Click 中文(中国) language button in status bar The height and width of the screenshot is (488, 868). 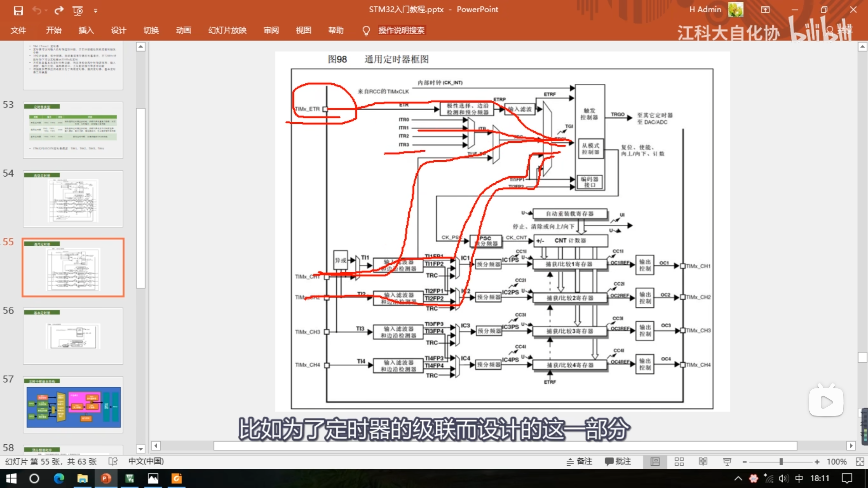(146, 462)
